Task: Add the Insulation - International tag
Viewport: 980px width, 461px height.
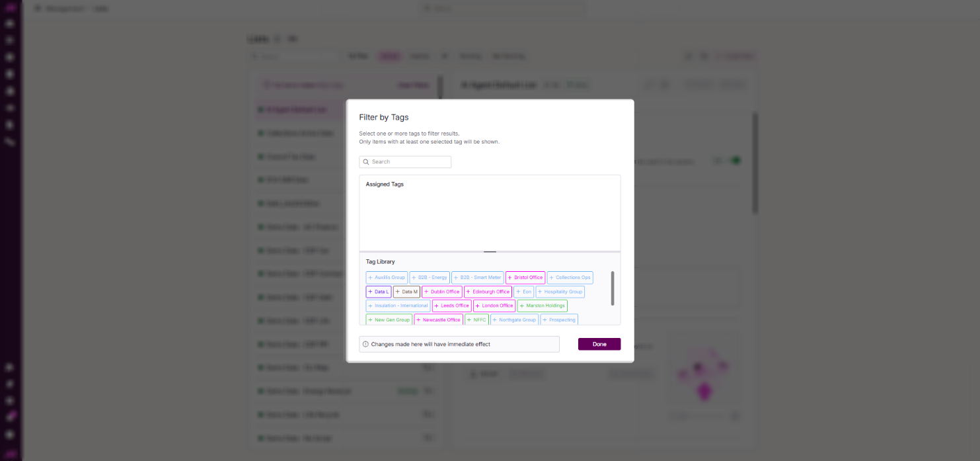Action: pos(398,306)
